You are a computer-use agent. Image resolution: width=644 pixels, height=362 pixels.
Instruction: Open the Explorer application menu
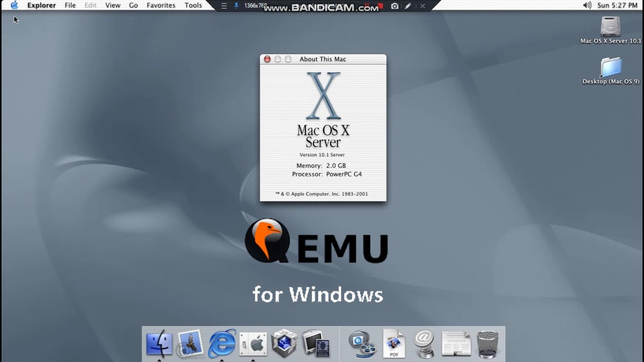pos(41,5)
